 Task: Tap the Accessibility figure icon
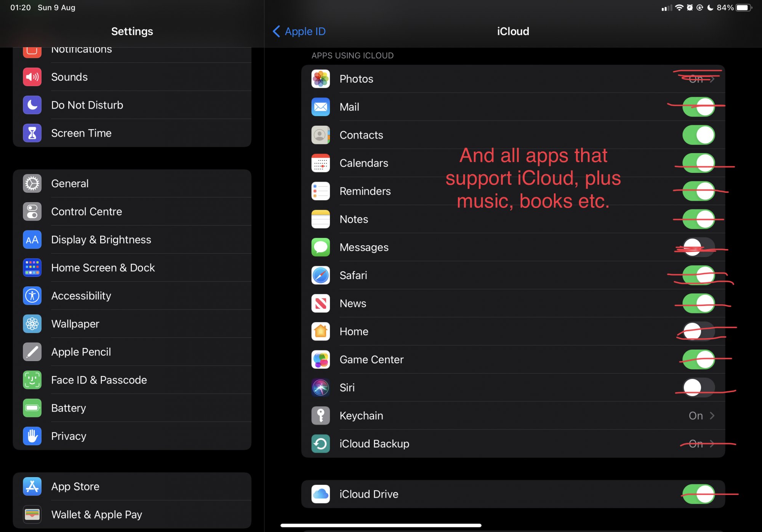32,296
